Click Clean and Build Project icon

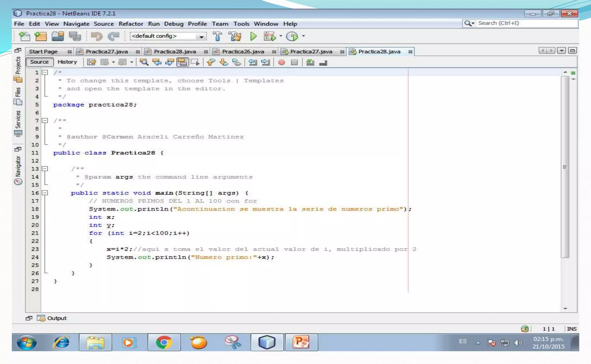coord(235,36)
